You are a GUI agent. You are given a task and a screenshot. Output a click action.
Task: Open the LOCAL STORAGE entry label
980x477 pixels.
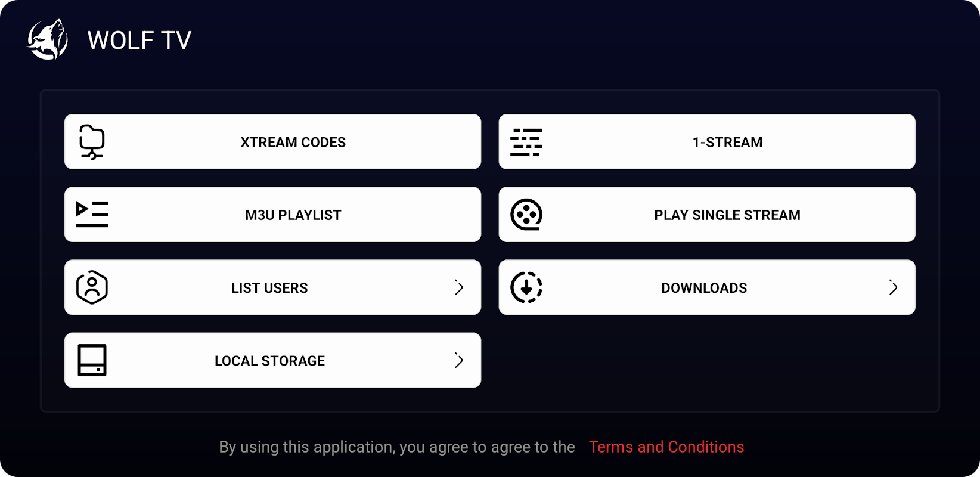(269, 361)
